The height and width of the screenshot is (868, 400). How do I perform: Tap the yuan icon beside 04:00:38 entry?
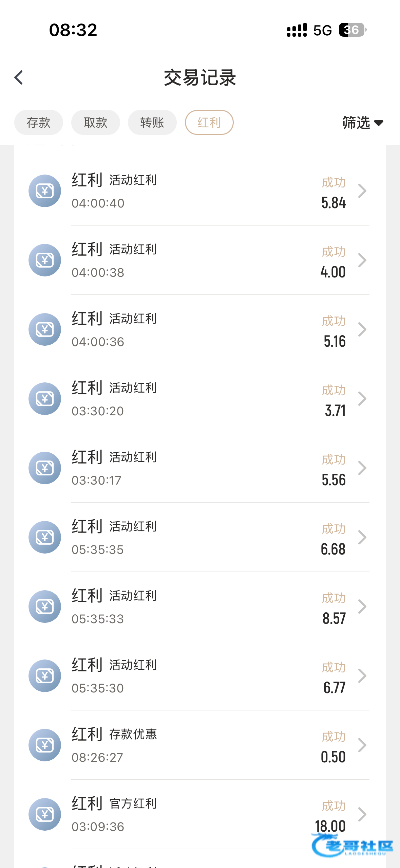(45, 260)
